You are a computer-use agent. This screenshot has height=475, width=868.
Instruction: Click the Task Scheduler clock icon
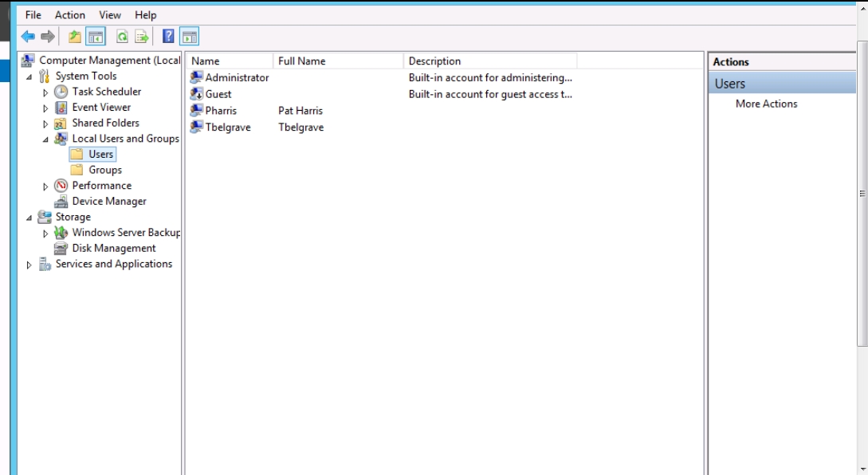[x=61, y=92]
